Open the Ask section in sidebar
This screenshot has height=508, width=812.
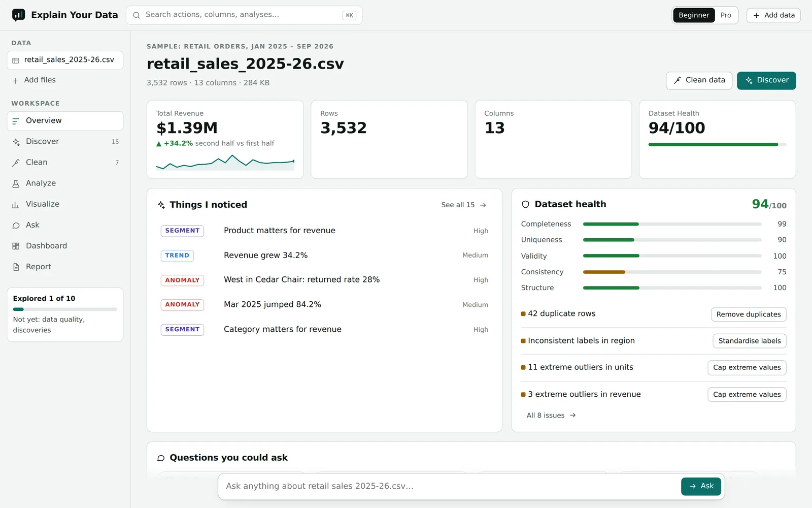tap(65, 225)
